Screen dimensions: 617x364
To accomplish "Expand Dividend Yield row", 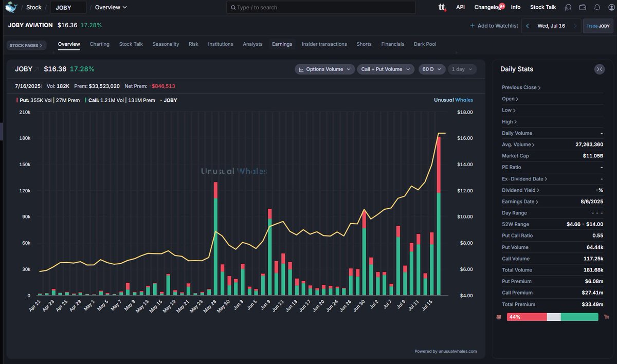I will (x=520, y=190).
